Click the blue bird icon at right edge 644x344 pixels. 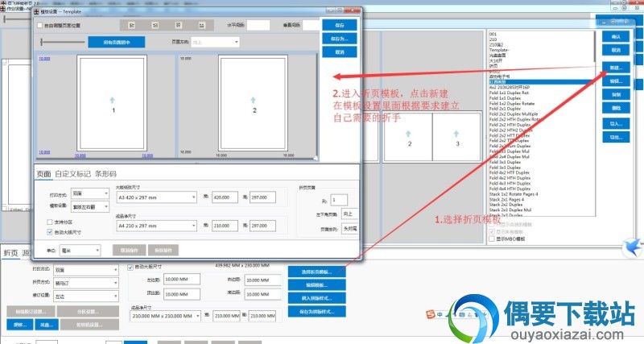click(633, 247)
